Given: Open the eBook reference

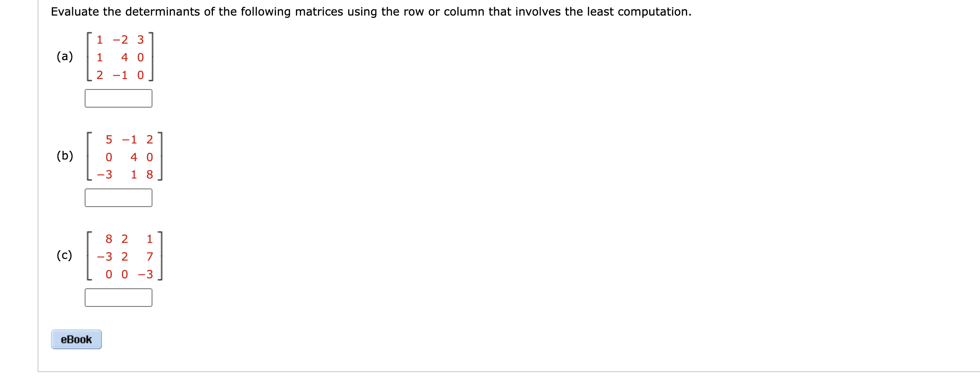Looking at the screenshot, I should (77, 340).
